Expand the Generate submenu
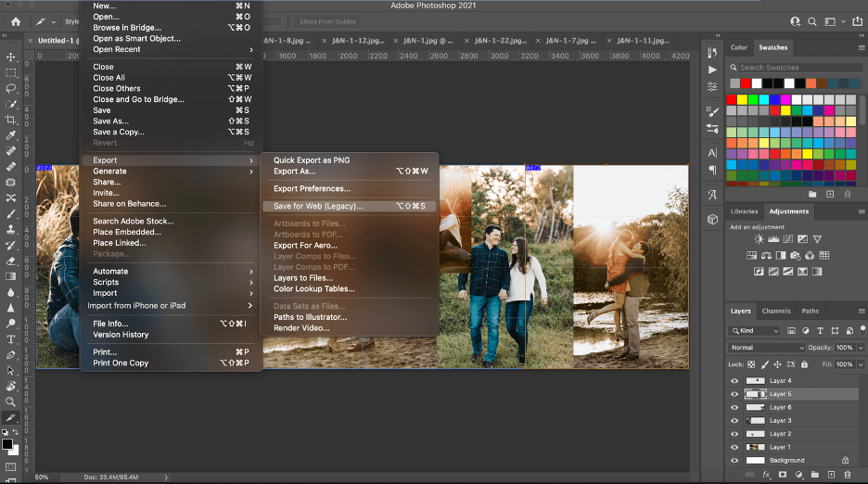The width and height of the screenshot is (868, 484). coord(171,172)
